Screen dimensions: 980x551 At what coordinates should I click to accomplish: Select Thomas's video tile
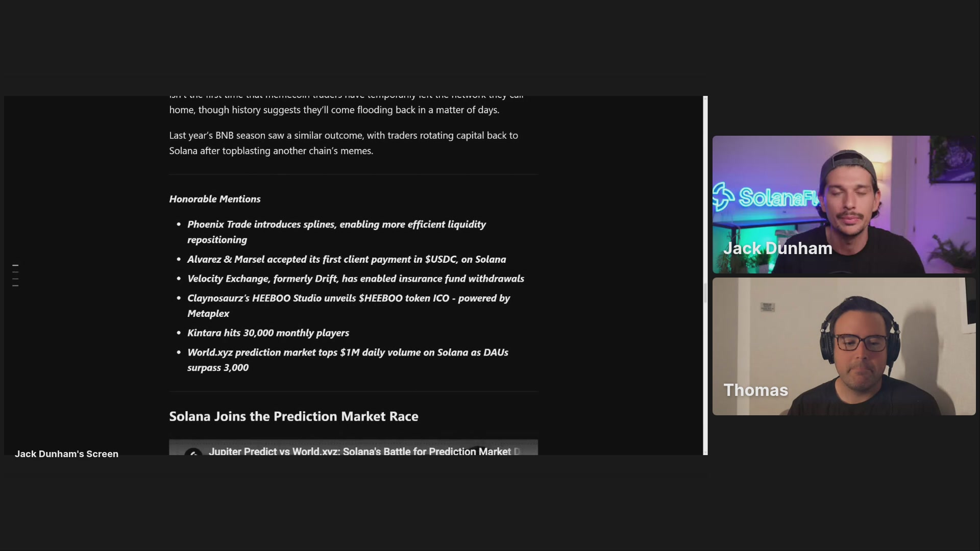pos(844,346)
